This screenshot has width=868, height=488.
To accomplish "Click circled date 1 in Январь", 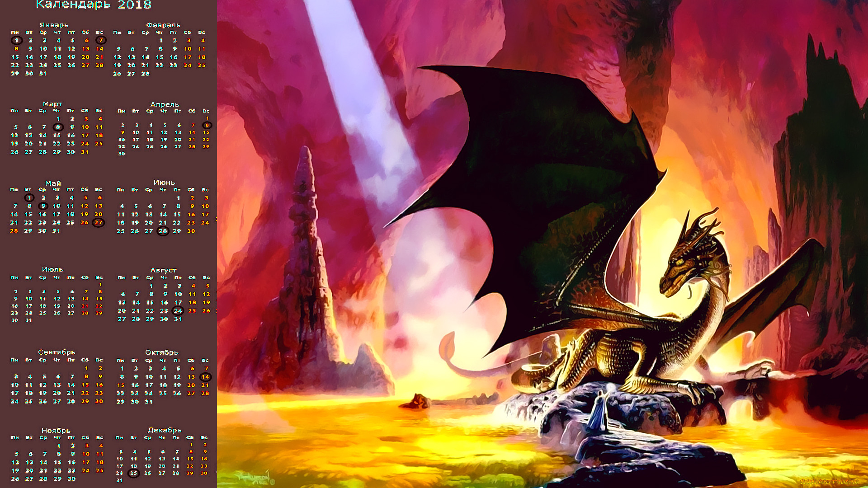I will (17, 40).
